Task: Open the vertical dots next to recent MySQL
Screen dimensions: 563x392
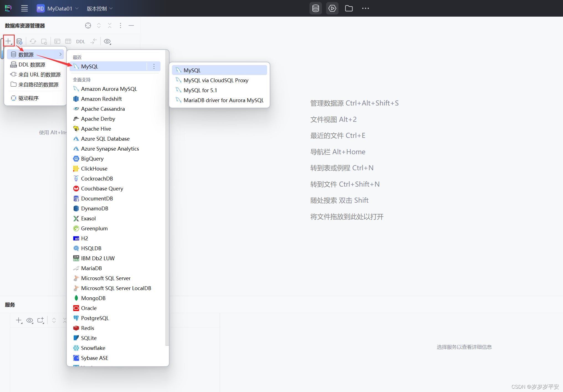Action: coord(154,66)
